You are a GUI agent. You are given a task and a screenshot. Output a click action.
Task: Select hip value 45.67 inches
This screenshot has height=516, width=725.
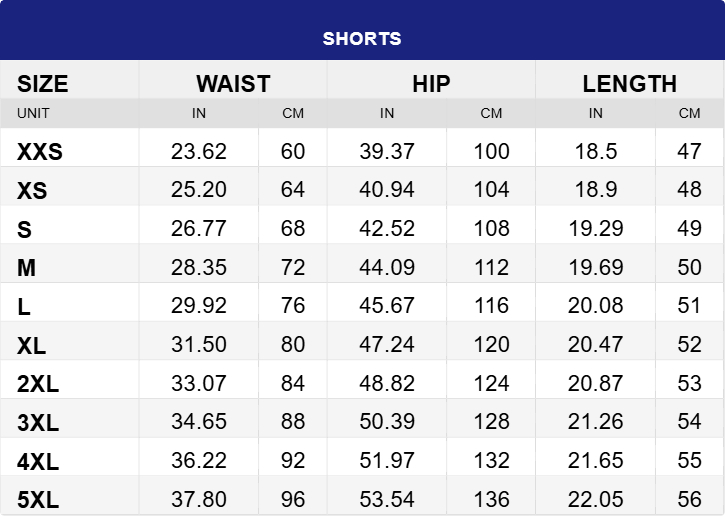tap(387, 306)
